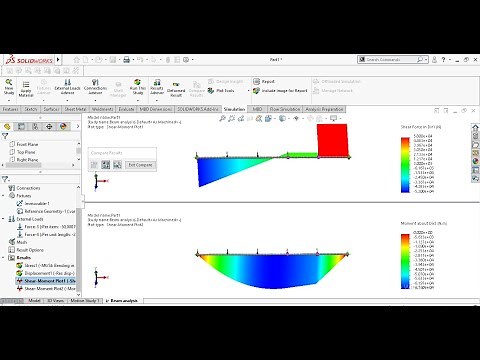Click the Home icon in the quick toolbar

(77, 60)
